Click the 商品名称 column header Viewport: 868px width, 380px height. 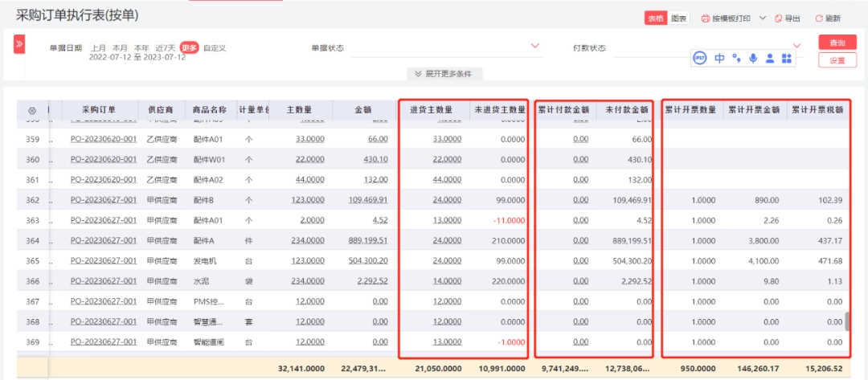pos(209,109)
